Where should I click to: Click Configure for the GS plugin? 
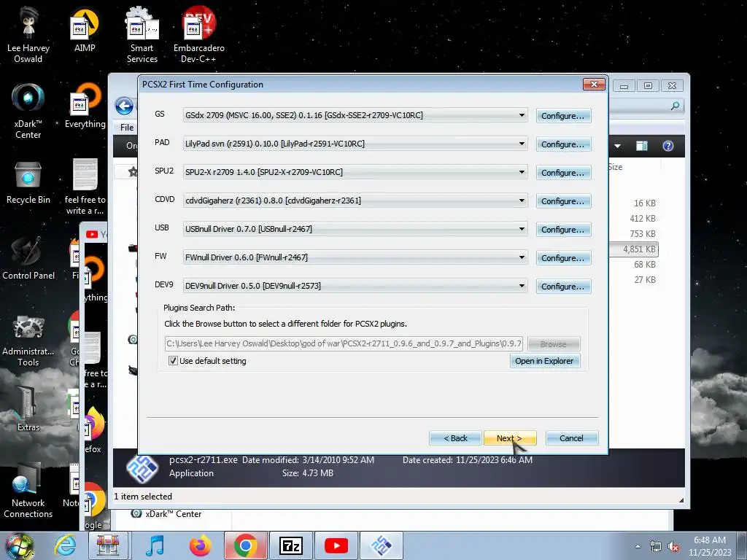[563, 116]
